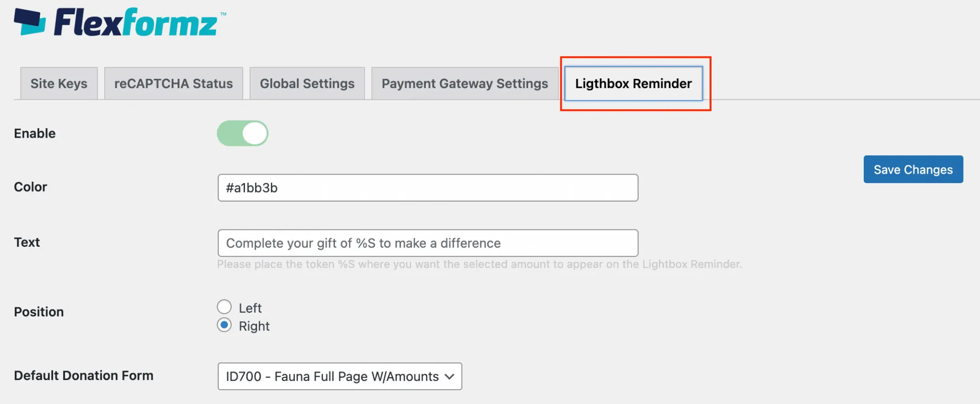Screen dimensions: 980x404
Task: Click the Default Donation Form label
Action: [84, 375]
